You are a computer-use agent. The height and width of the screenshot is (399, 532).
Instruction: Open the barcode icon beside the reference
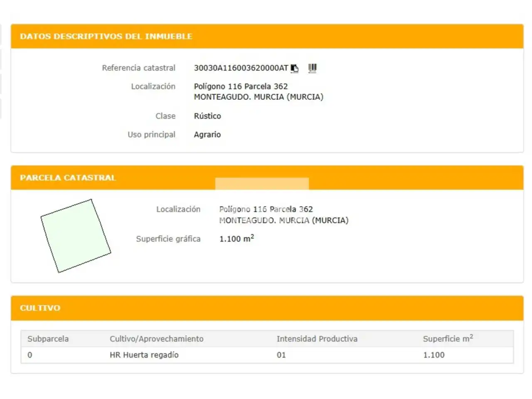pos(313,68)
